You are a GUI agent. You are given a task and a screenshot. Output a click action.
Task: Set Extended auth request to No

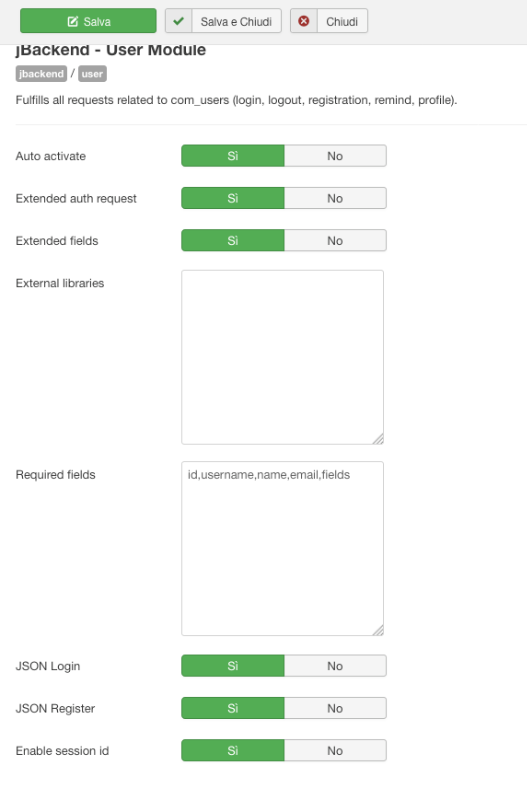(335, 198)
